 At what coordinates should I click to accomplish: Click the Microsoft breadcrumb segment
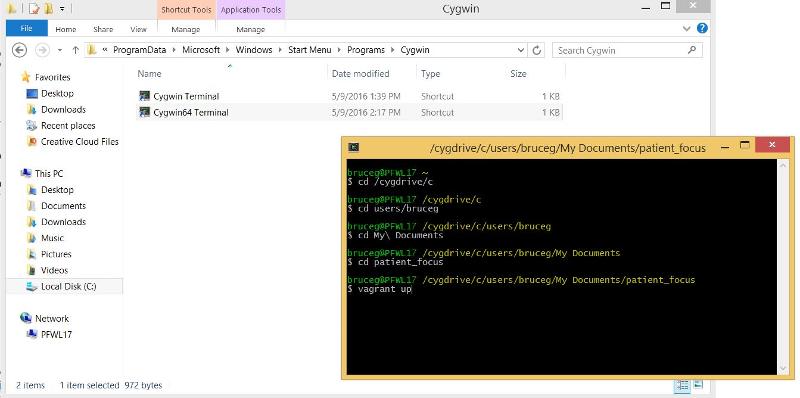pyautogui.click(x=201, y=50)
